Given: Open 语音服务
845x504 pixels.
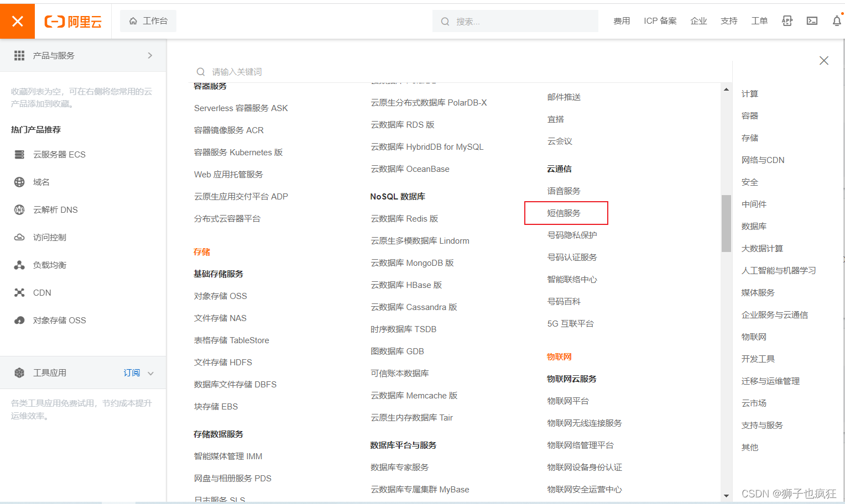Looking at the screenshot, I should [x=564, y=191].
